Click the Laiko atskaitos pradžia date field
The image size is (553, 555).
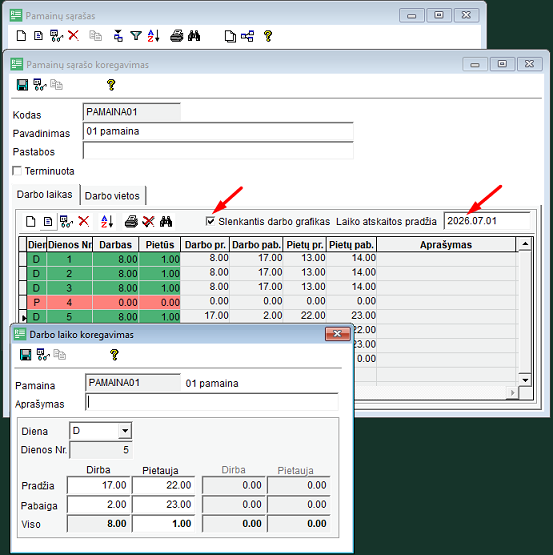[487, 221]
